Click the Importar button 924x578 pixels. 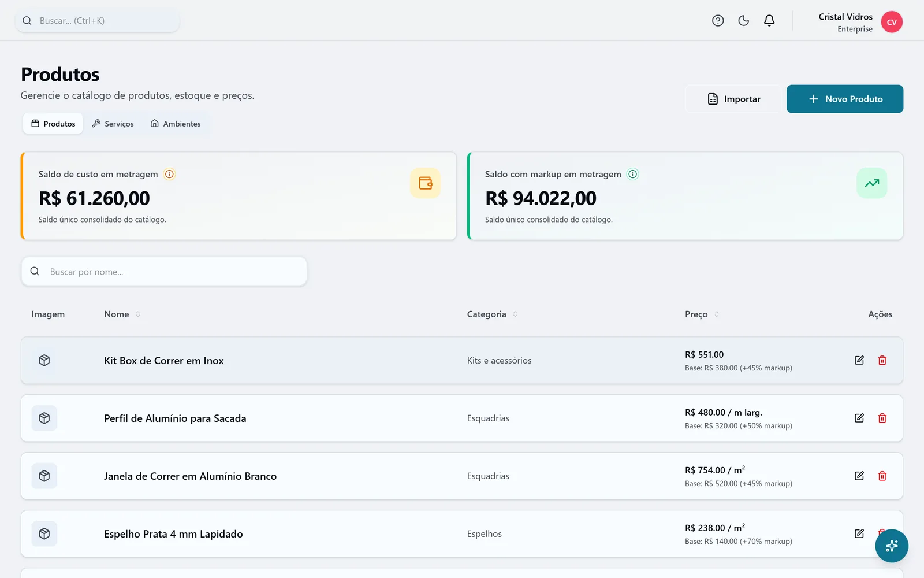click(x=733, y=99)
